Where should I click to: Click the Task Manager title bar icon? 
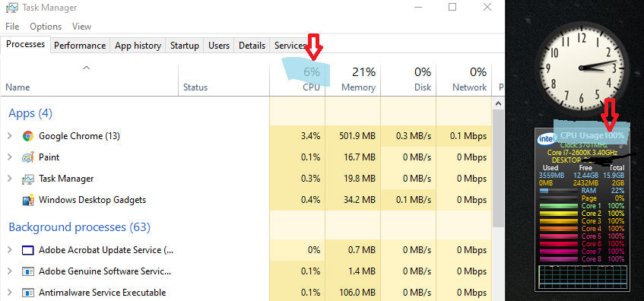[12, 8]
